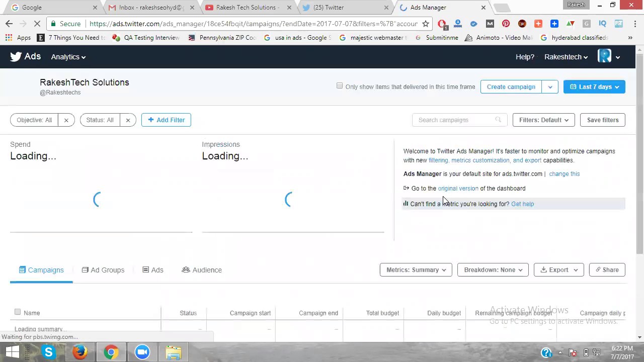The height and width of the screenshot is (362, 644).
Task: Click the Get help link
Action: coord(522,204)
